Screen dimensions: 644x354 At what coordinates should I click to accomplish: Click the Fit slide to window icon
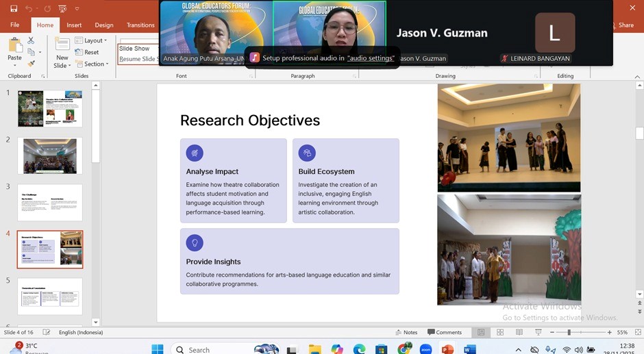tap(636, 332)
